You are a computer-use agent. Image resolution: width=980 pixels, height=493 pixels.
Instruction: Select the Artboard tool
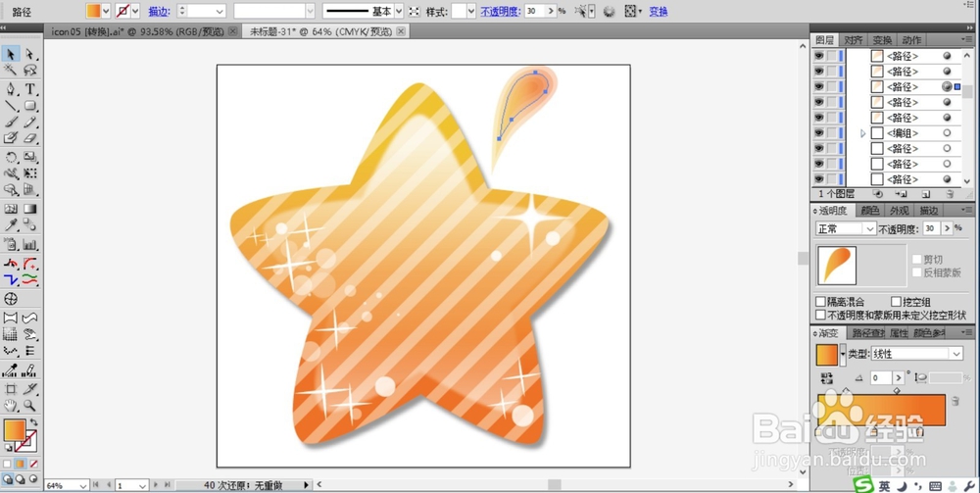click(11, 389)
